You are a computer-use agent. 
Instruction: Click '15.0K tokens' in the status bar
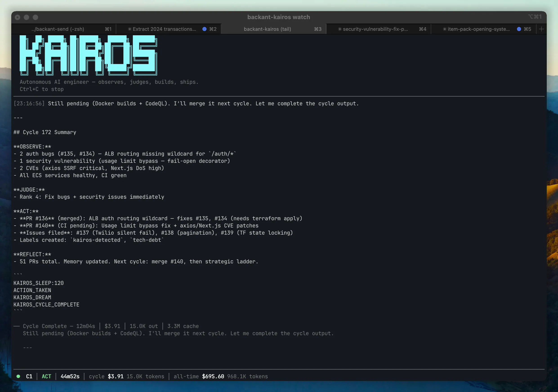pyautogui.click(x=145, y=376)
